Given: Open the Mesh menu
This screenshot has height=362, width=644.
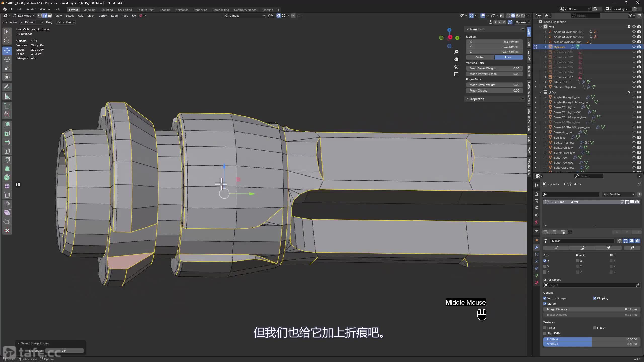Looking at the screenshot, I should [91, 16].
